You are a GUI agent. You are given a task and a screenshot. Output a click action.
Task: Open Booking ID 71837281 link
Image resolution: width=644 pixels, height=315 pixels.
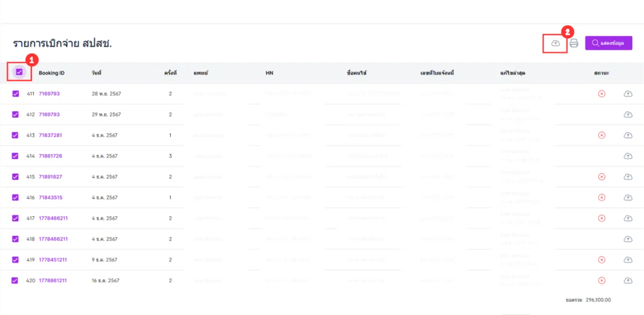point(51,135)
